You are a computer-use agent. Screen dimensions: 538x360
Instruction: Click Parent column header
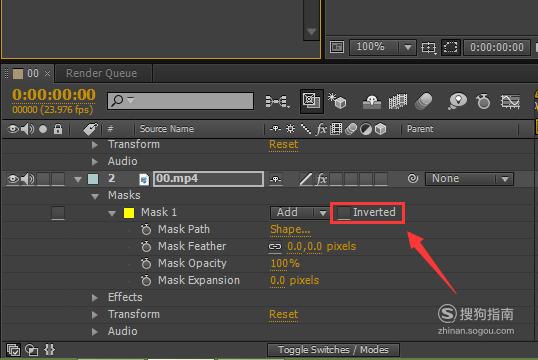420,129
